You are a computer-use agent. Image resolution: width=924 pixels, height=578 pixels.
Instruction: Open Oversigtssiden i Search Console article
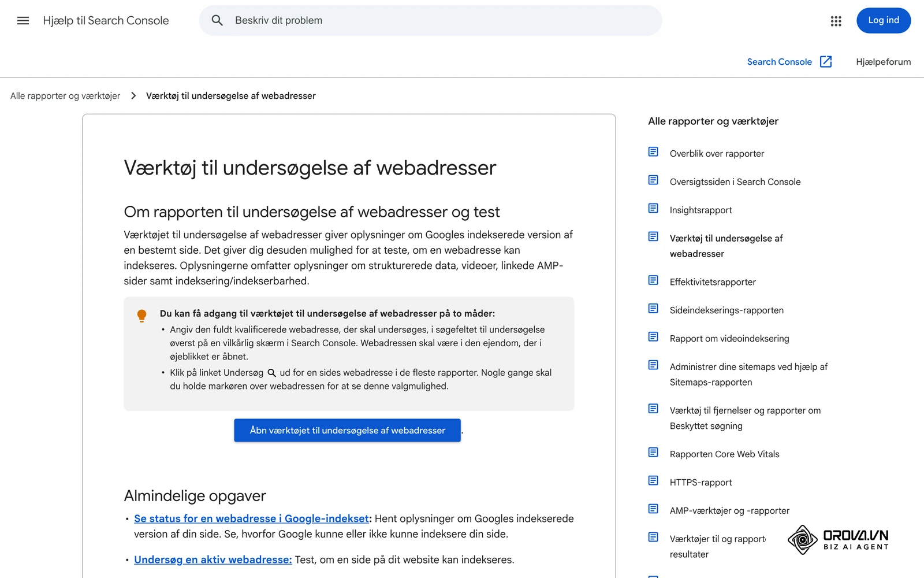tap(735, 182)
